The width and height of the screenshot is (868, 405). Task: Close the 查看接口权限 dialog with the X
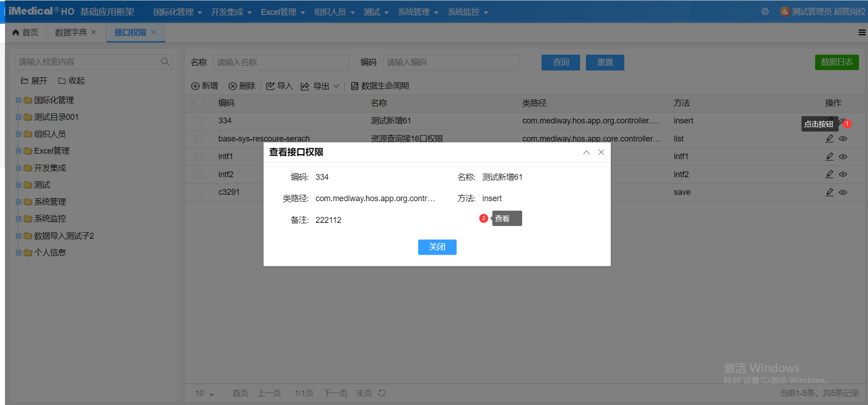[x=601, y=152]
